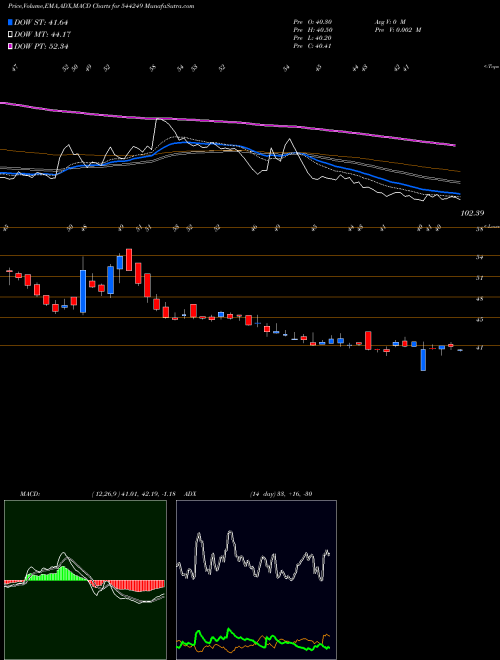Viewport: 500px width, 660px height.
Task: Click the 48 price axis label
Action: (x=479, y=299)
